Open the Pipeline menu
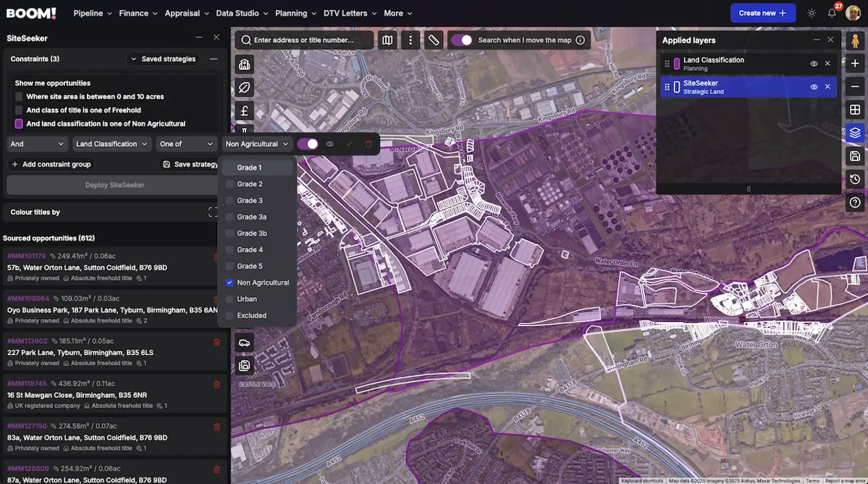 pyautogui.click(x=93, y=13)
